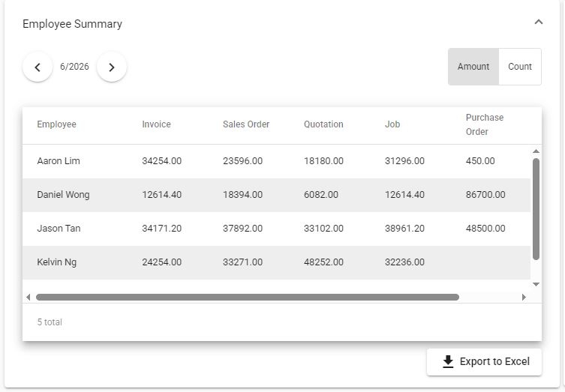This screenshot has width=565, height=392.
Task: Sort by the Job column header
Action: 392,124
